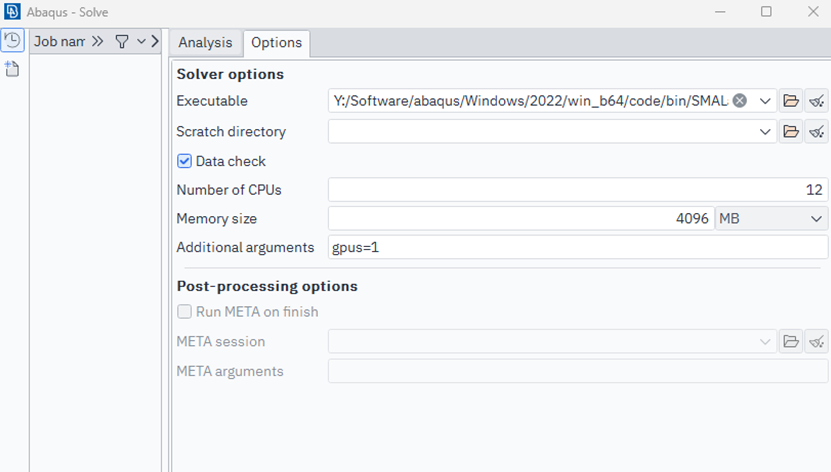This screenshot has width=831, height=472.
Task: Clear the Executable path with X icon
Action: pos(740,101)
